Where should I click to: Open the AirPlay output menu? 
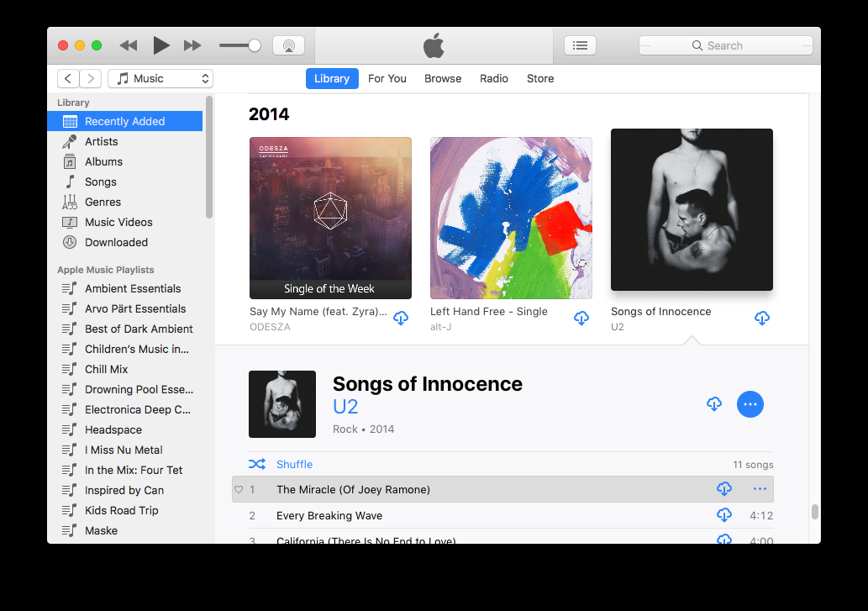coord(288,45)
